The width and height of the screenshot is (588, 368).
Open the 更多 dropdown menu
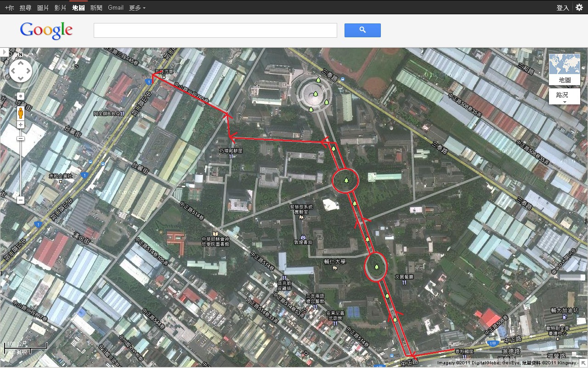[137, 7]
